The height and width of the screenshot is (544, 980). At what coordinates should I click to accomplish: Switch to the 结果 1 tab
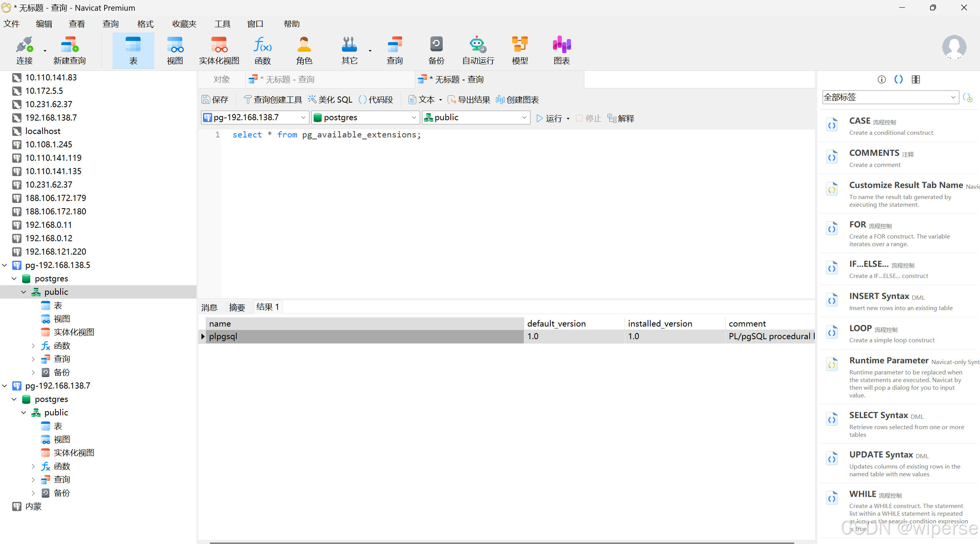pos(267,307)
